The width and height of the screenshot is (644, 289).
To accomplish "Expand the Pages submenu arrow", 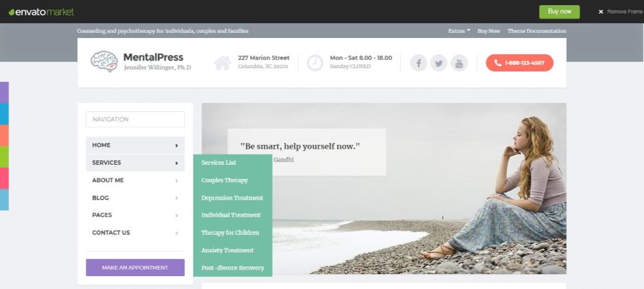I will [x=176, y=216].
